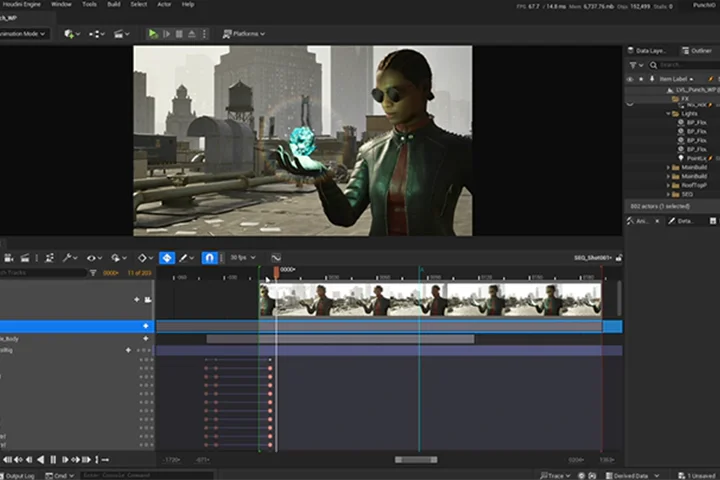
Task: Open the 30 fps frame rate dropdown
Action: [242, 258]
